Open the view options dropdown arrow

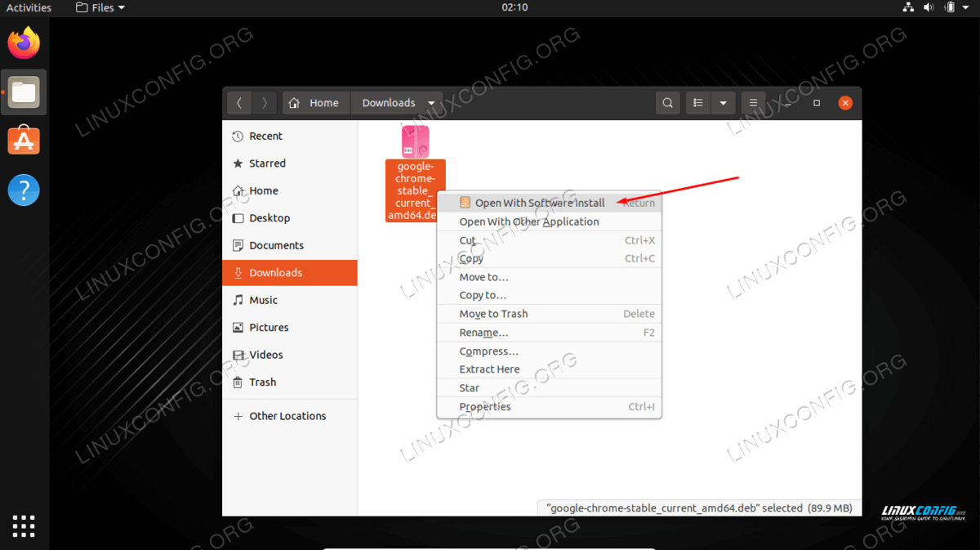point(723,103)
